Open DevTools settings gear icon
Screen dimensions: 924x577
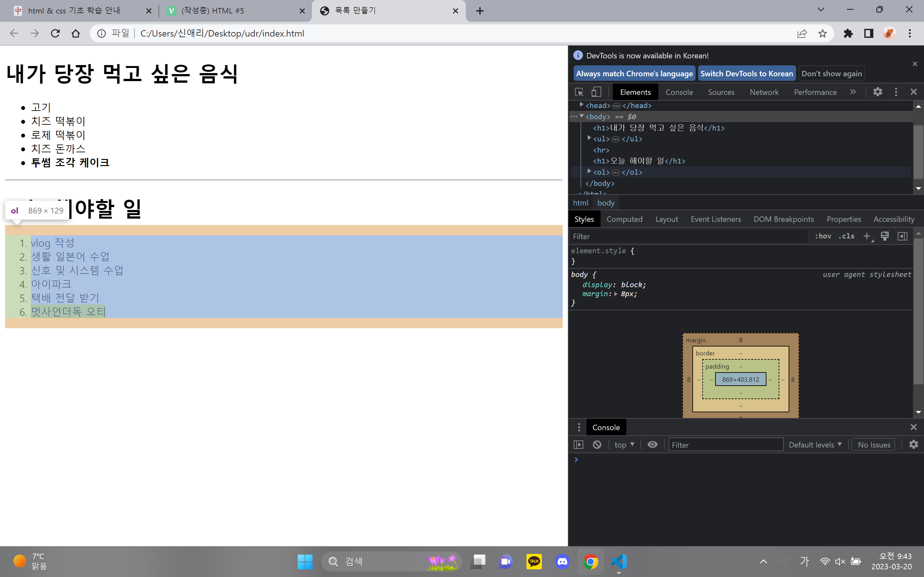877,92
